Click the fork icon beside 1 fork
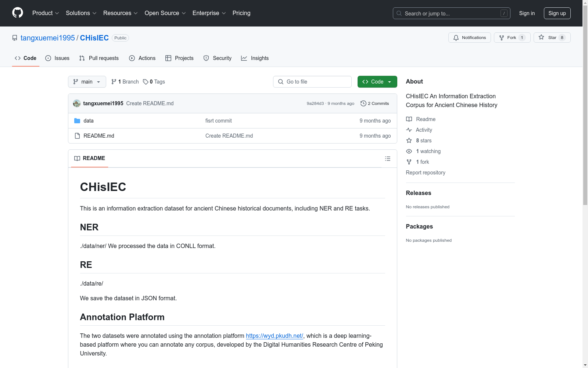This screenshot has width=588, height=368. pos(409,162)
